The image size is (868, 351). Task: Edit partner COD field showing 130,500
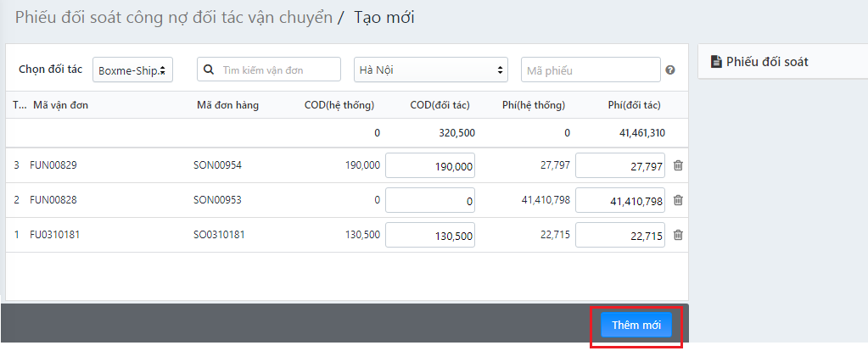point(430,235)
